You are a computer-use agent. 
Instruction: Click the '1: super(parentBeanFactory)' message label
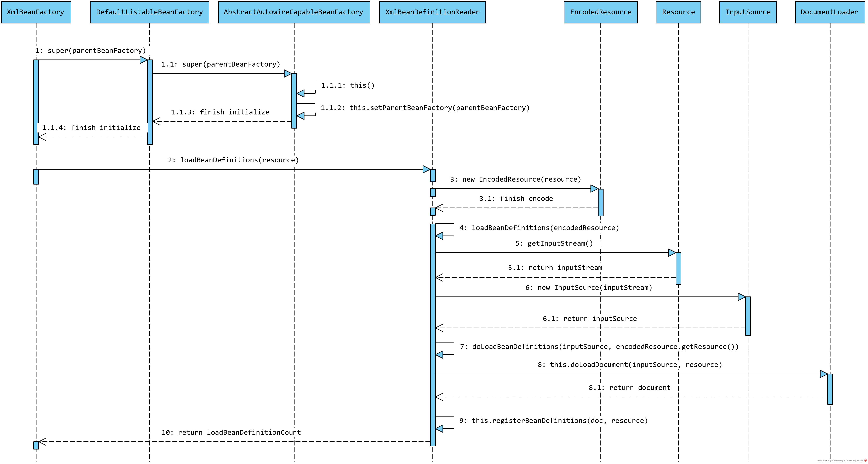91,51
